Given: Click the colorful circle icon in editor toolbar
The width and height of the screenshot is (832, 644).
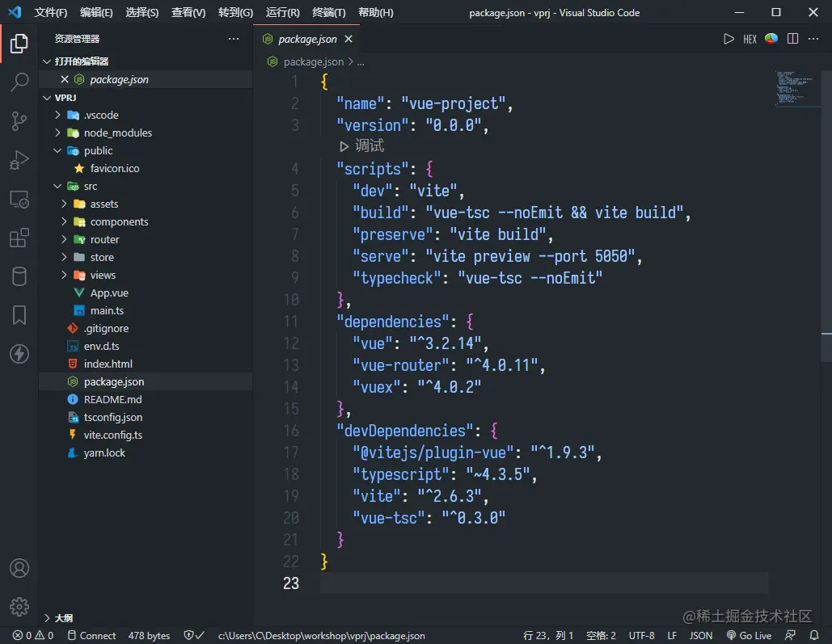Looking at the screenshot, I should [x=771, y=39].
